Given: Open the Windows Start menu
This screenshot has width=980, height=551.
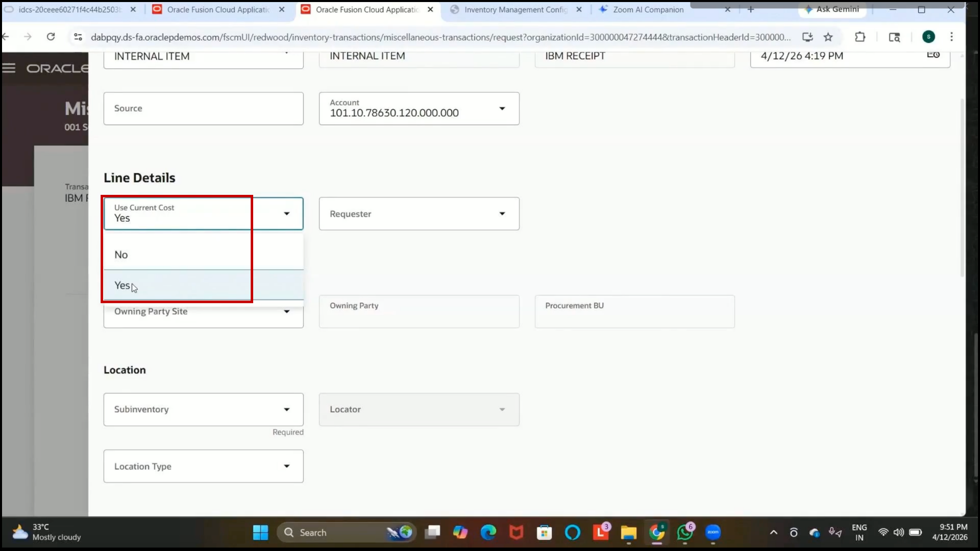Looking at the screenshot, I should 260,533.
